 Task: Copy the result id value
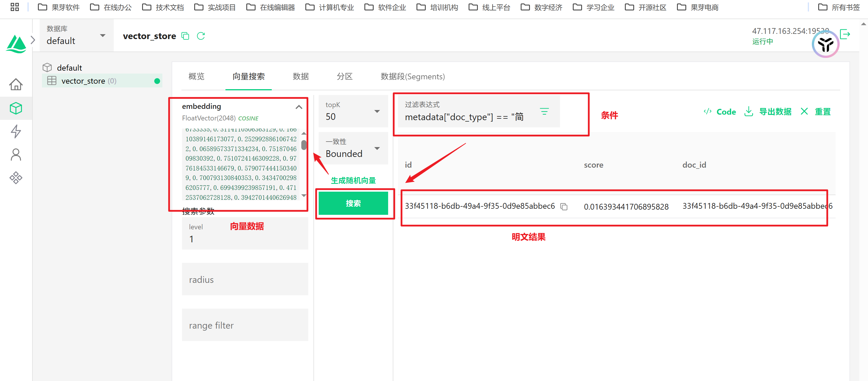[x=564, y=206]
